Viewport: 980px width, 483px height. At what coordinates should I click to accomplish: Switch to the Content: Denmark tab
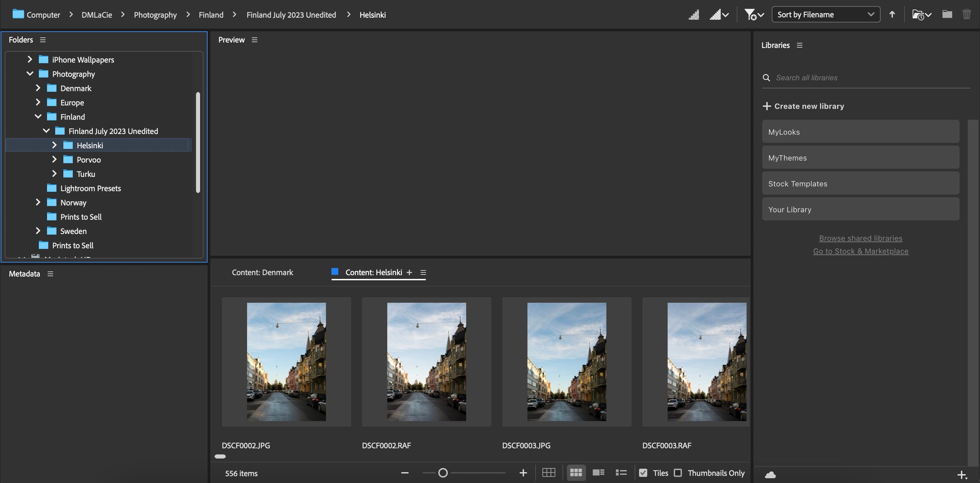point(262,272)
